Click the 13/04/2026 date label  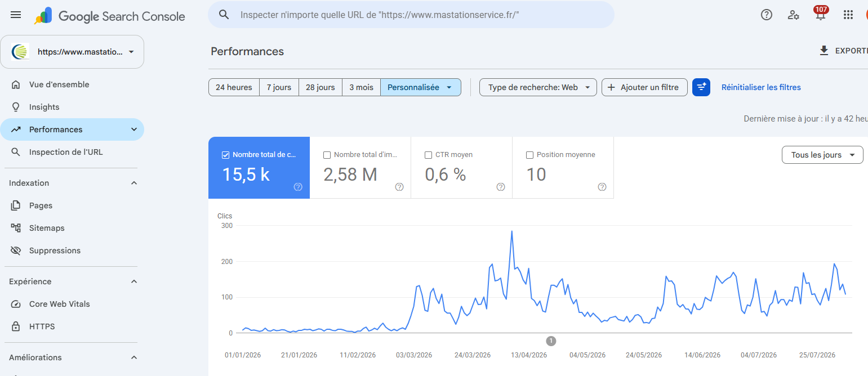point(529,355)
